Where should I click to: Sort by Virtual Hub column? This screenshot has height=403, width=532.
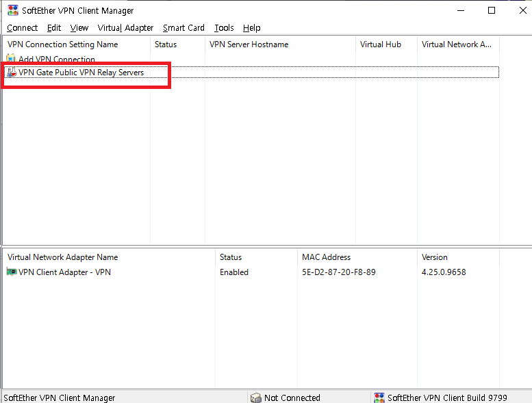[x=386, y=44]
